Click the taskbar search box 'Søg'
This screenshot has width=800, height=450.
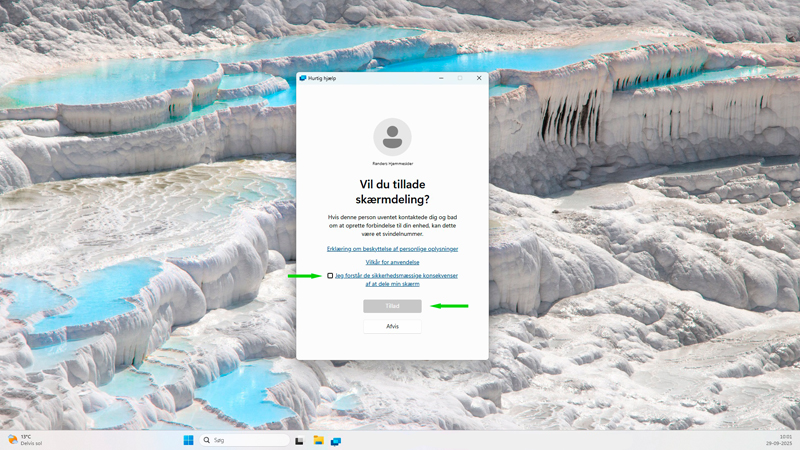point(244,440)
